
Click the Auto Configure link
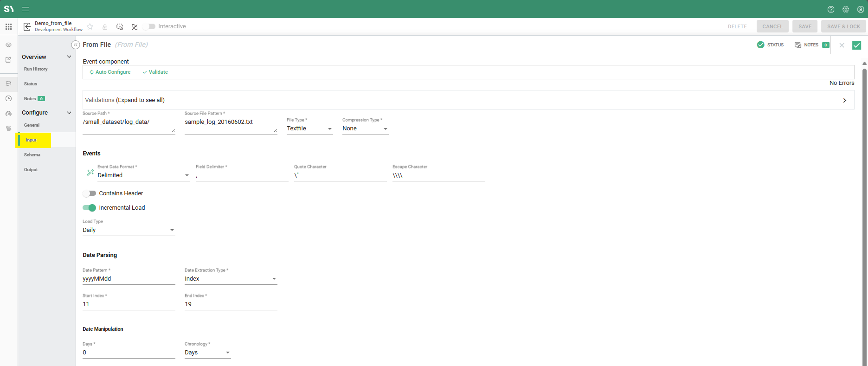pos(110,72)
